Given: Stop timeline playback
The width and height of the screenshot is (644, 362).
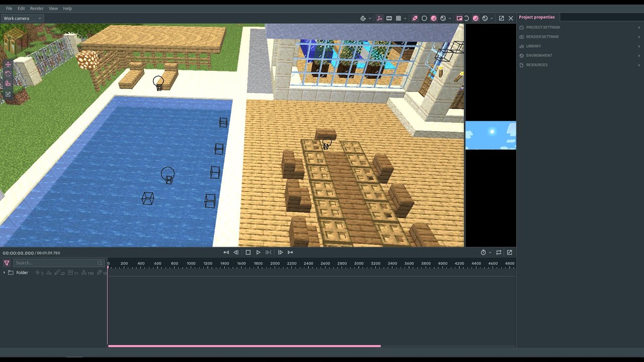Looking at the screenshot, I should coord(248,252).
